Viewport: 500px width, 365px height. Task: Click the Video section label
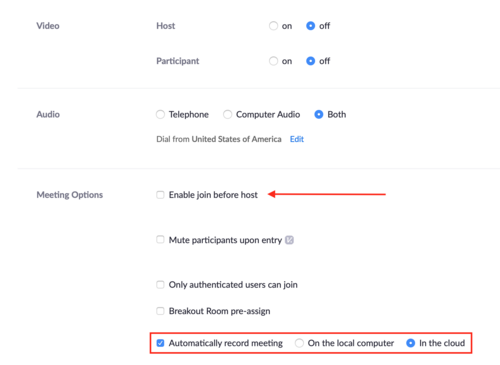pos(48,26)
